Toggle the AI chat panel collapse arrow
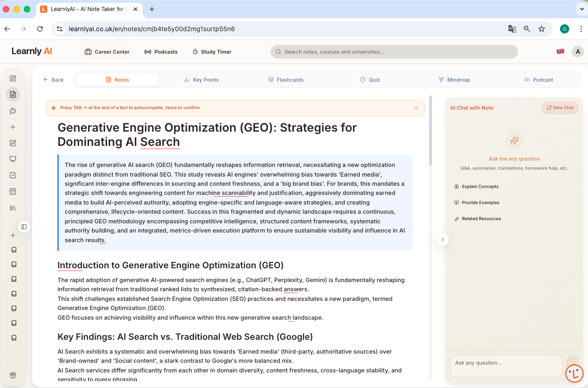 (x=442, y=239)
